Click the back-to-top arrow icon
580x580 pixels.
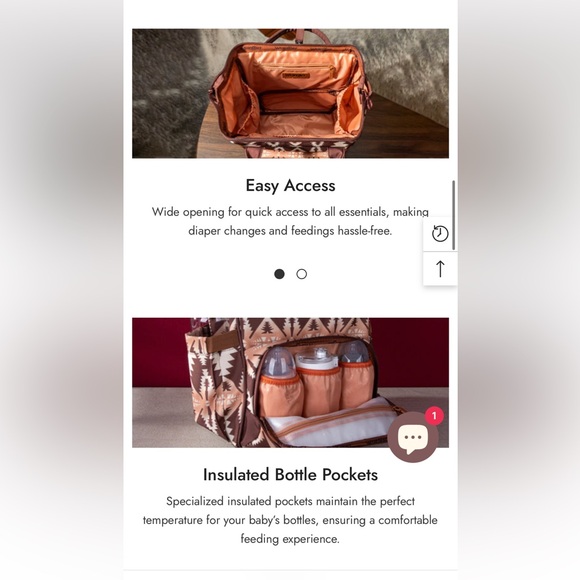click(440, 269)
